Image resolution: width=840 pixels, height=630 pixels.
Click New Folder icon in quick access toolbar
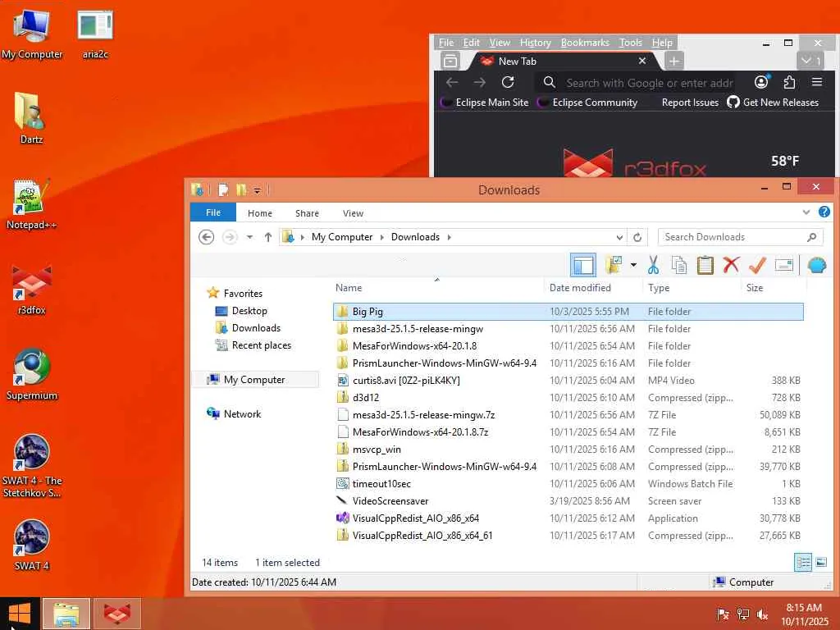(x=242, y=189)
